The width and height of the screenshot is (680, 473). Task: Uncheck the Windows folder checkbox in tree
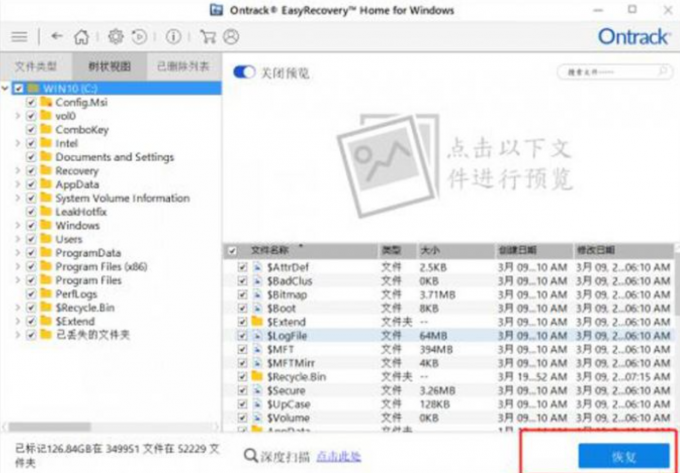(x=32, y=226)
